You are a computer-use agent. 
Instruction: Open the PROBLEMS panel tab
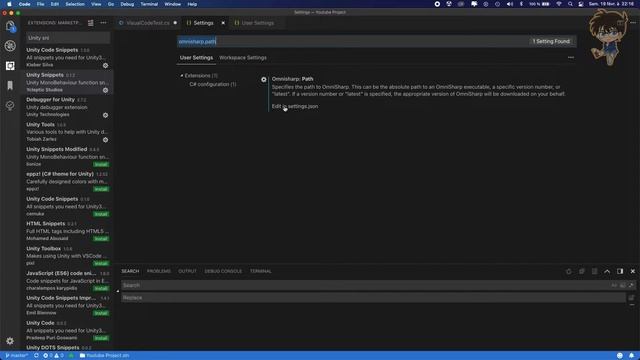tap(159, 271)
